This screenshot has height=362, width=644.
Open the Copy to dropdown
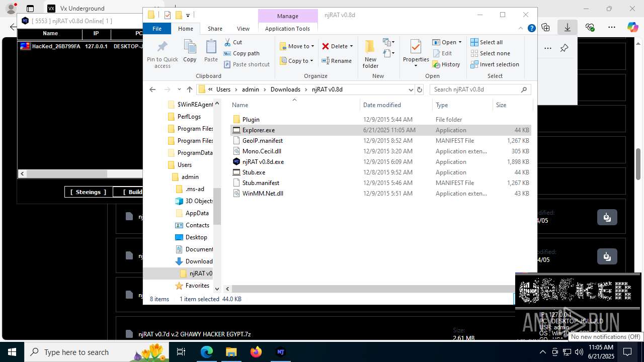point(297,61)
